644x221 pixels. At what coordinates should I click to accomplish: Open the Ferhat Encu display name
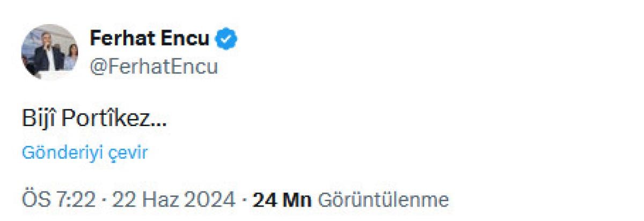150,39
